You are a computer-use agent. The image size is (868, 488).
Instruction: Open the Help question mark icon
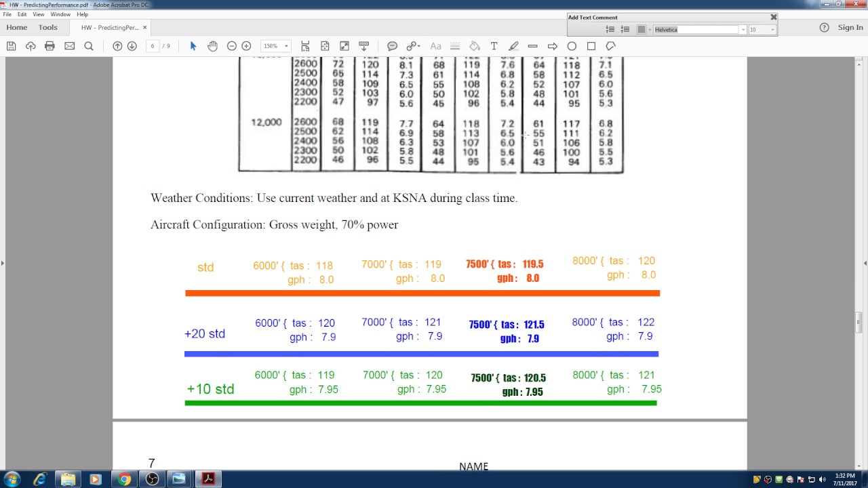coord(824,28)
